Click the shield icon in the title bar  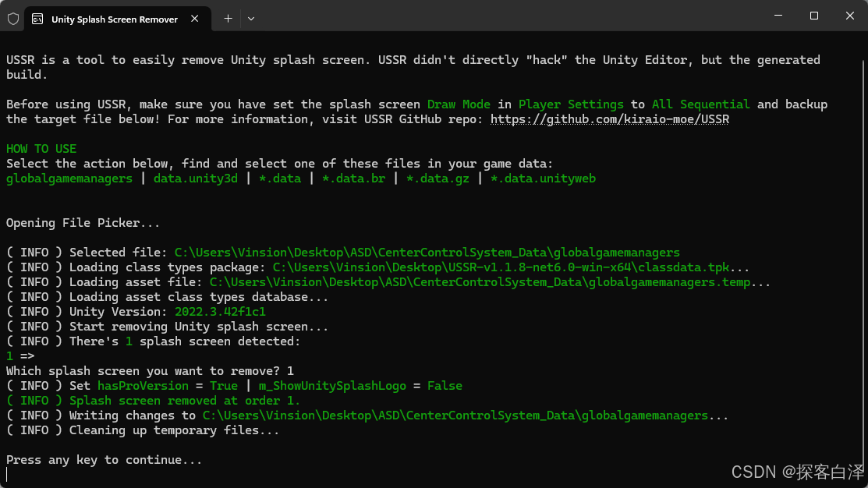(x=13, y=19)
